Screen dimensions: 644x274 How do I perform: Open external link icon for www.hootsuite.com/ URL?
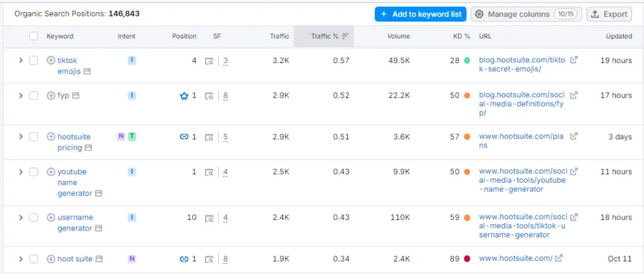[558, 258]
